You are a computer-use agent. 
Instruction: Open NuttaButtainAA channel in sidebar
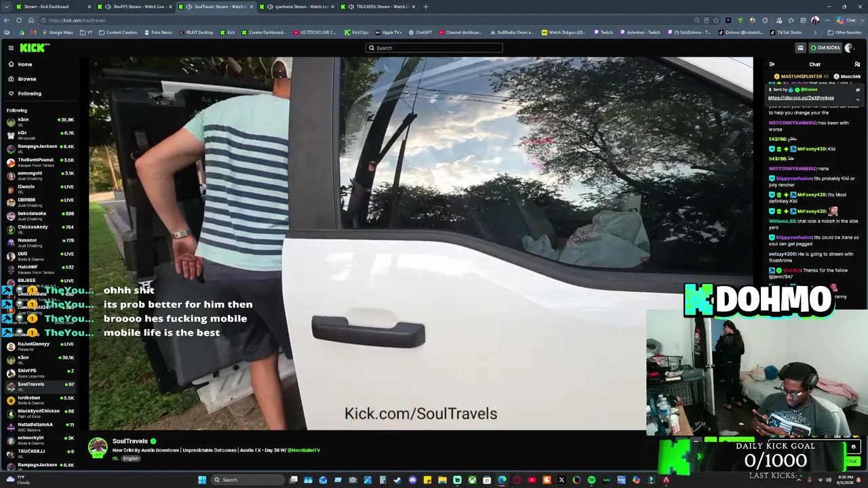click(x=41, y=426)
